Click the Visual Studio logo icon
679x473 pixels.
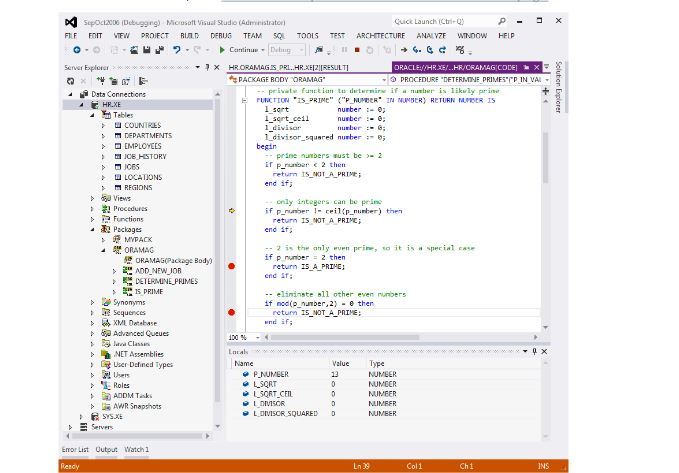click(x=70, y=21)
